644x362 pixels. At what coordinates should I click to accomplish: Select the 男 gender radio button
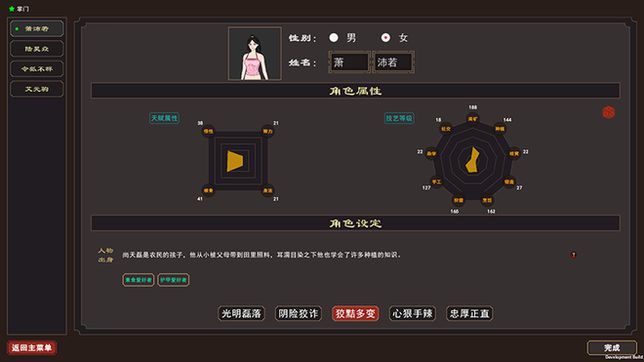tap(334, 38)
